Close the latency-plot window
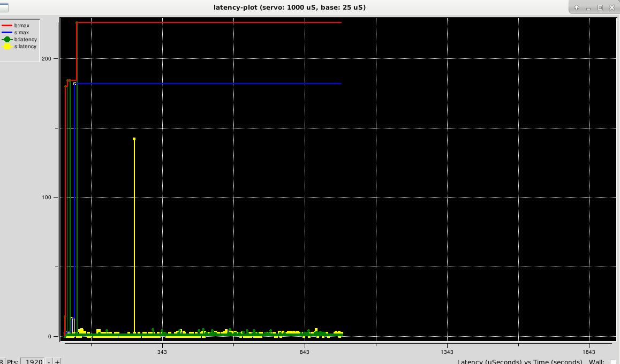Screen dimensions: 620x364 tap(612, 7)
